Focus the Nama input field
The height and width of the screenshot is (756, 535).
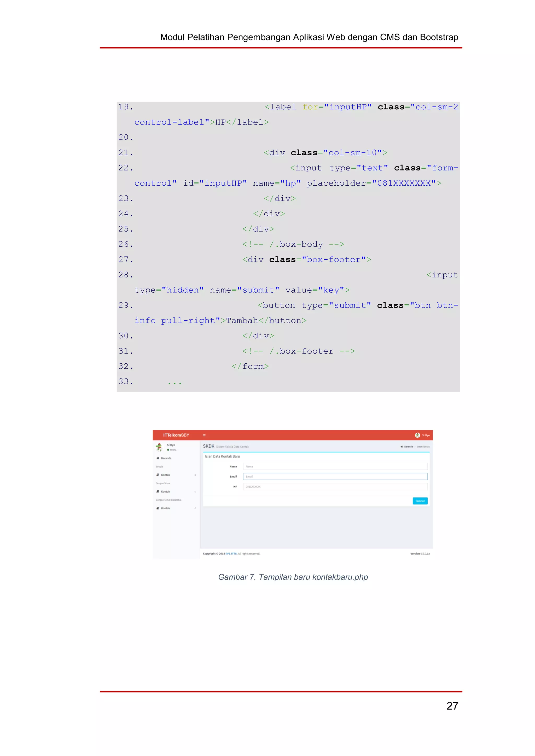335,466
